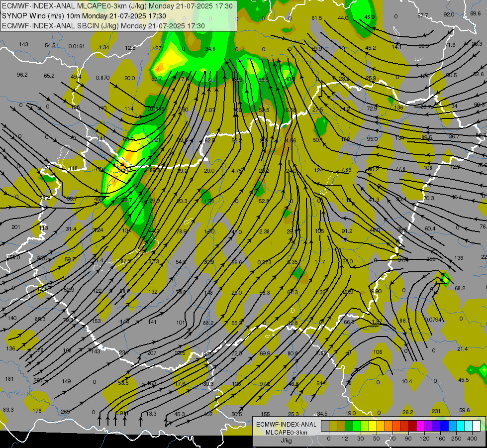This screenshot has width=487, height=448.
Task: Click the map value '0.0794'
Action: [434, 319]
